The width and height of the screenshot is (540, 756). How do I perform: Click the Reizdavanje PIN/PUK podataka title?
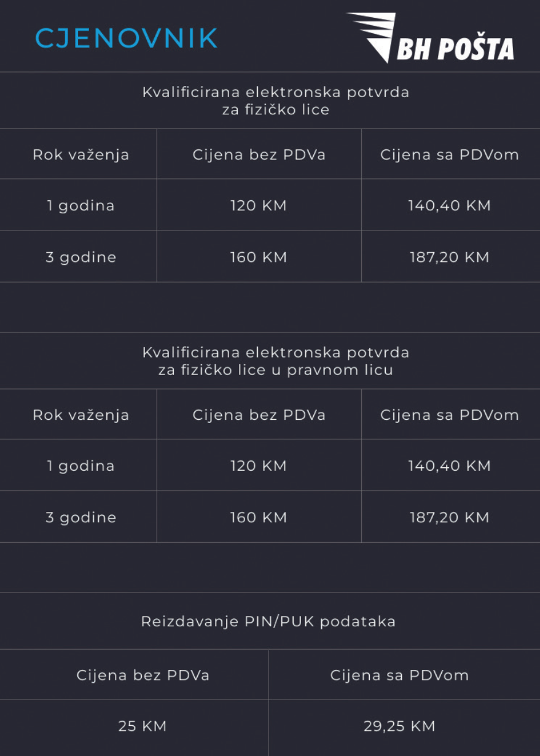click(268, 621)
